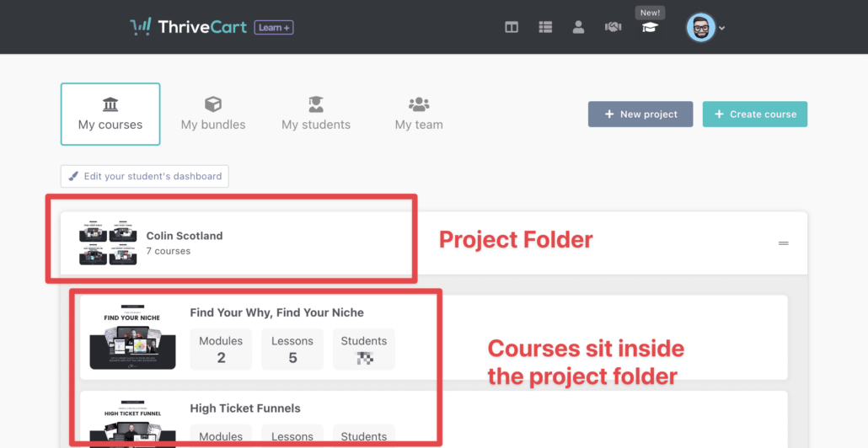Open the customers person icon in header
Image resolution: width=868 pixels, height=448 pixels.
(578, 27)
